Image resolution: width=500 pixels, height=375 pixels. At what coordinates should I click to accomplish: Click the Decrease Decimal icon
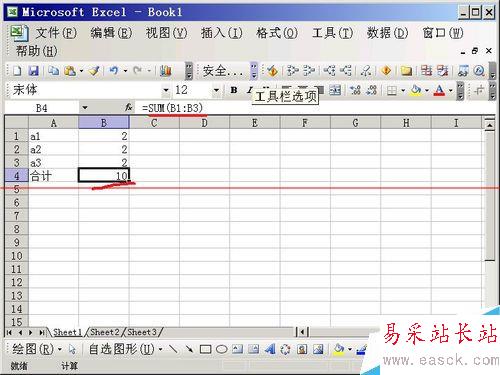371,90
